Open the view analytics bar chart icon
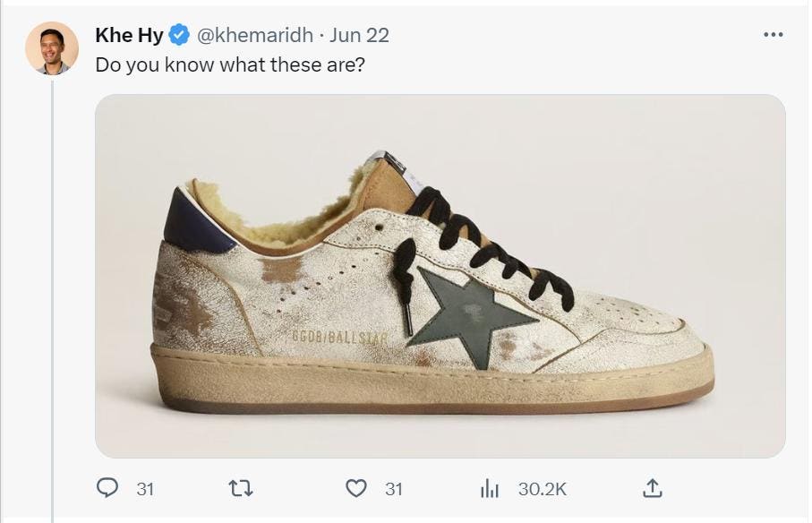812x523 pixels. pos(490,488)
